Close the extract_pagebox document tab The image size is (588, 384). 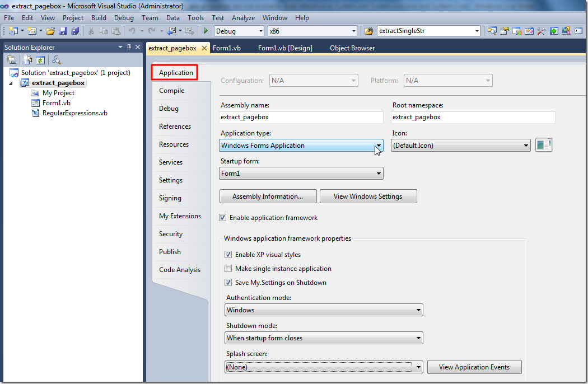point(204,48)
